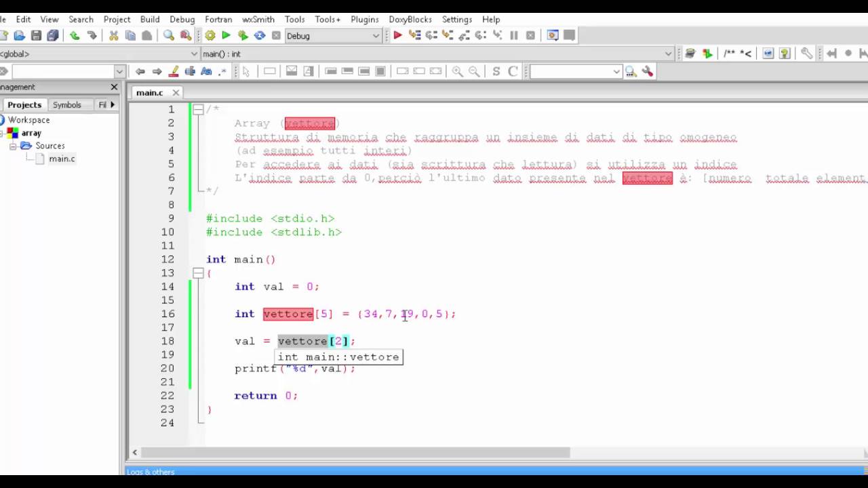Open the Edit menu
868x488 pixels.
(x=24, y=20)
